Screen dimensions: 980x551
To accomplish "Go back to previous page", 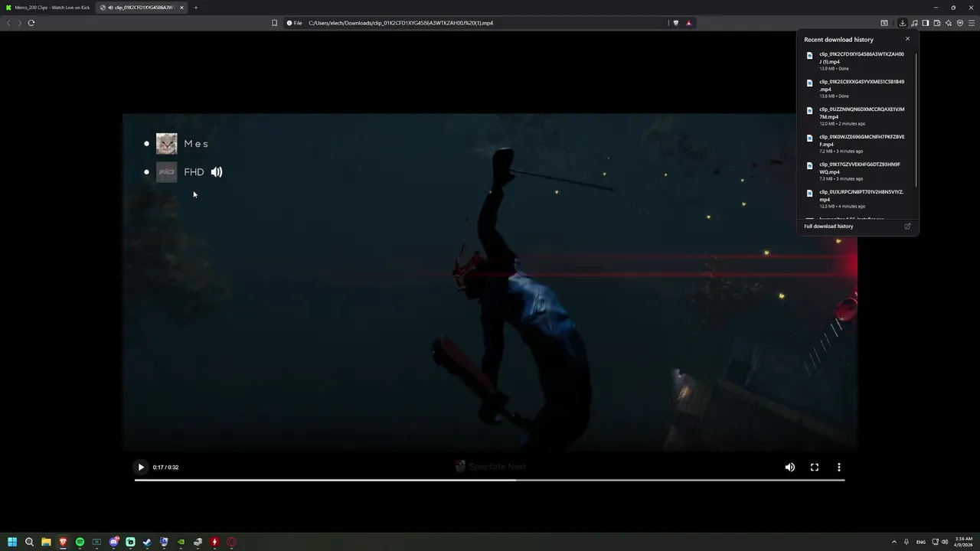I will tap(8, 23).
